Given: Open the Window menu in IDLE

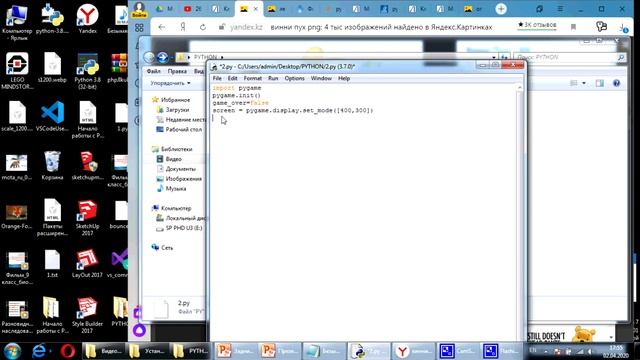Looking at the screenshot, I should tap(321, 78).
